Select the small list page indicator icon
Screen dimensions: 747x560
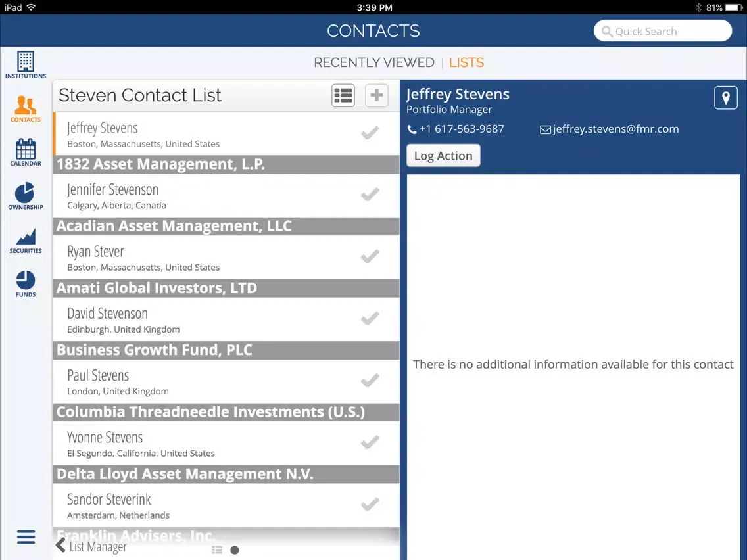217,550
